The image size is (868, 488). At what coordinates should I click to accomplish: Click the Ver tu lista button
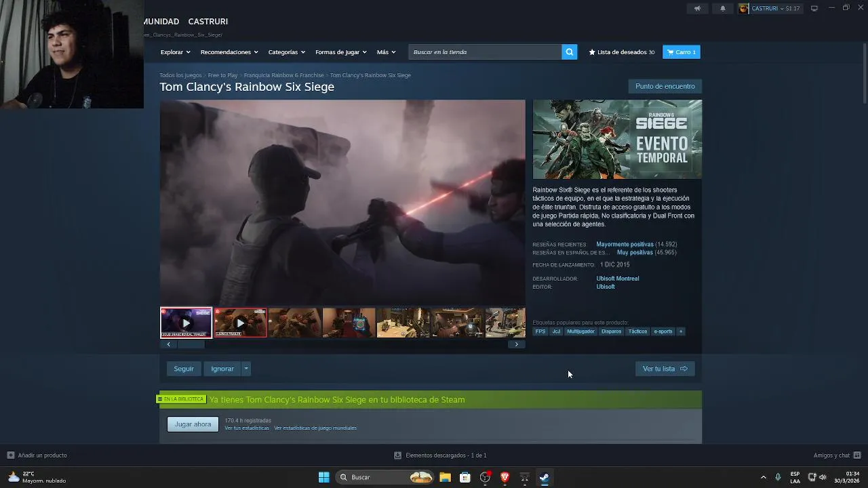pos(665,369)
